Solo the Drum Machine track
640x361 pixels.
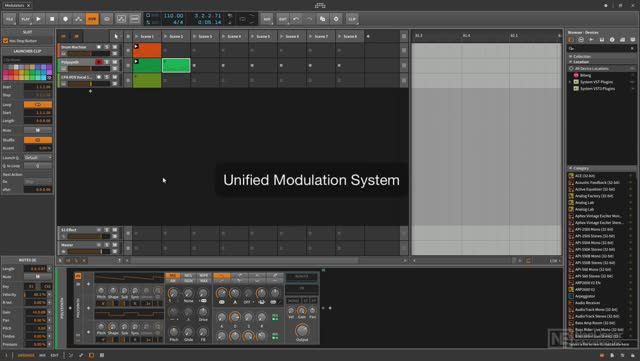[107, 47]
